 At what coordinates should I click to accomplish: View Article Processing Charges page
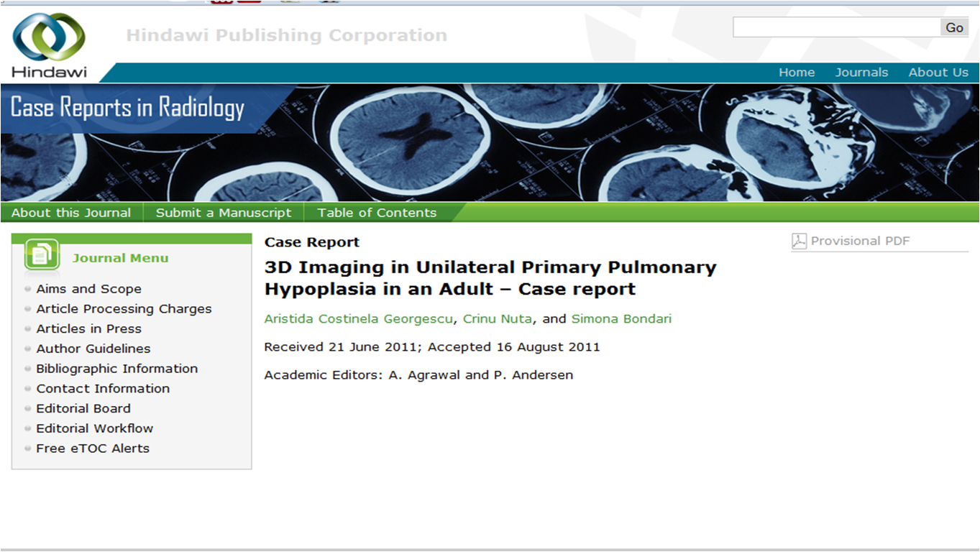[124, 309]
